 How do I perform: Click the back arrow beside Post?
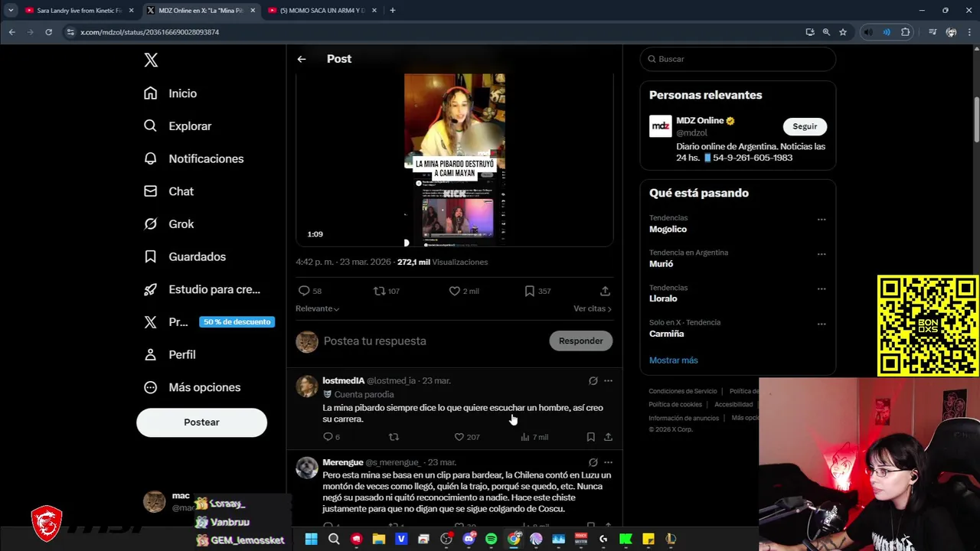pyautogui.click(x=302, y=59)
